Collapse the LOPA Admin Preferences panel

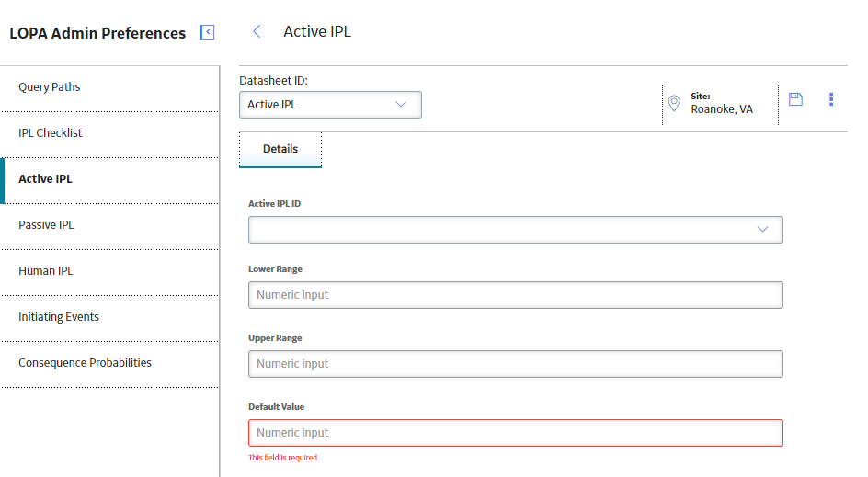click(207, 32)
